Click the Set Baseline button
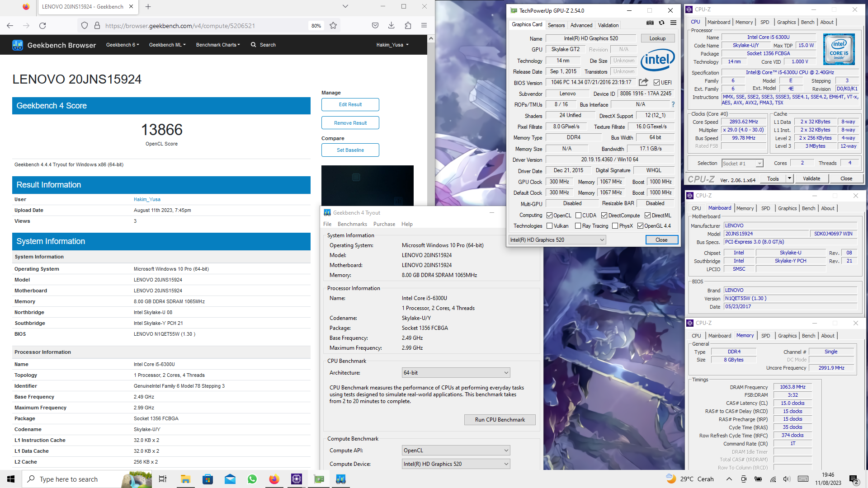The image size is (868, 488). click(350, 150)
